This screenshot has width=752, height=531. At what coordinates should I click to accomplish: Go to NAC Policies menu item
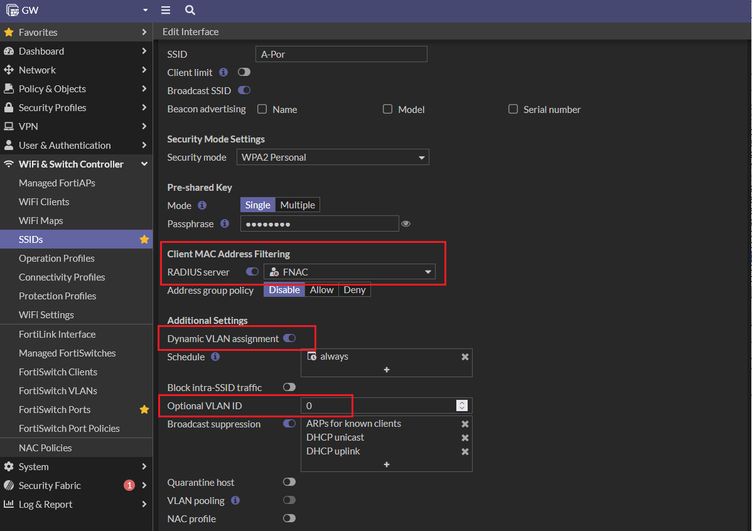(x=45, y=448)
